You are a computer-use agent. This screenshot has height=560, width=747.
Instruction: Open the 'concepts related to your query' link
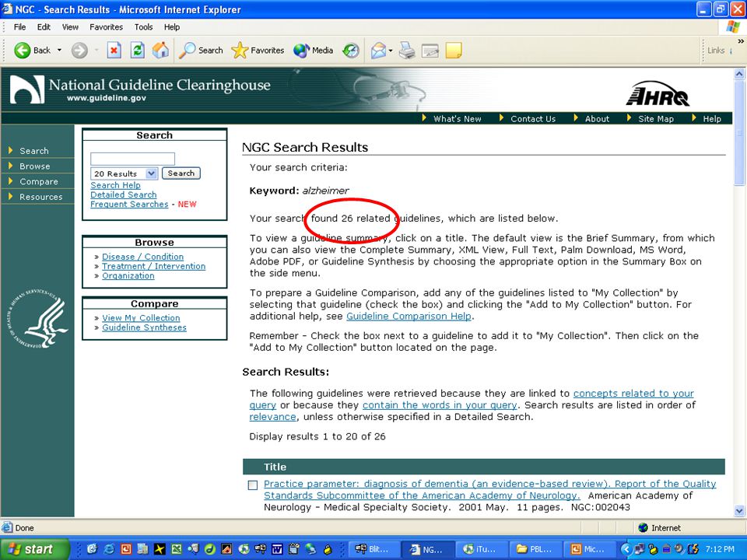(633, 394)
